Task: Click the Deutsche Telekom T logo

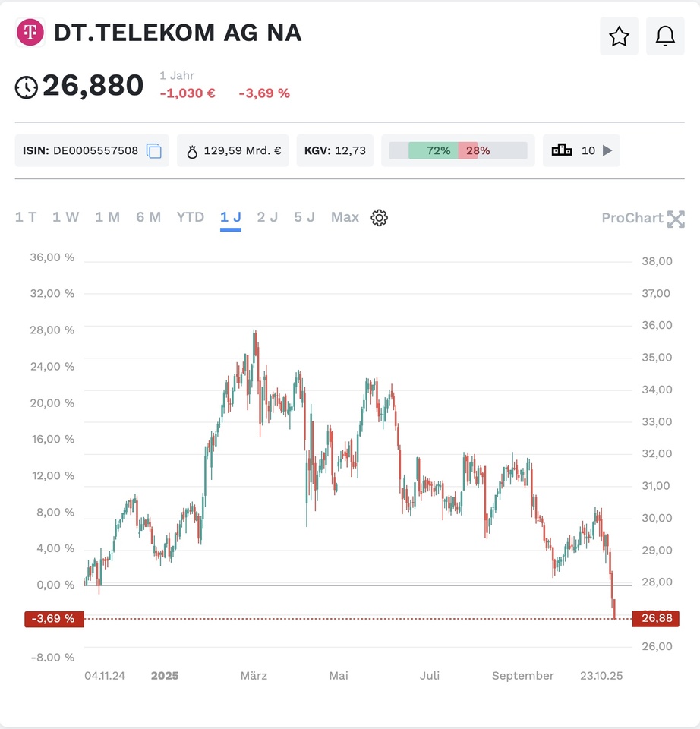Action: coord(30,33)
